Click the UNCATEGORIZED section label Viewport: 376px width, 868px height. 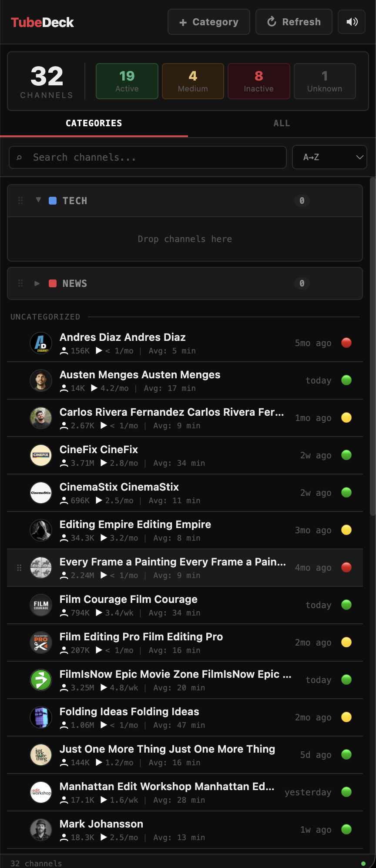tap(45, 317)
